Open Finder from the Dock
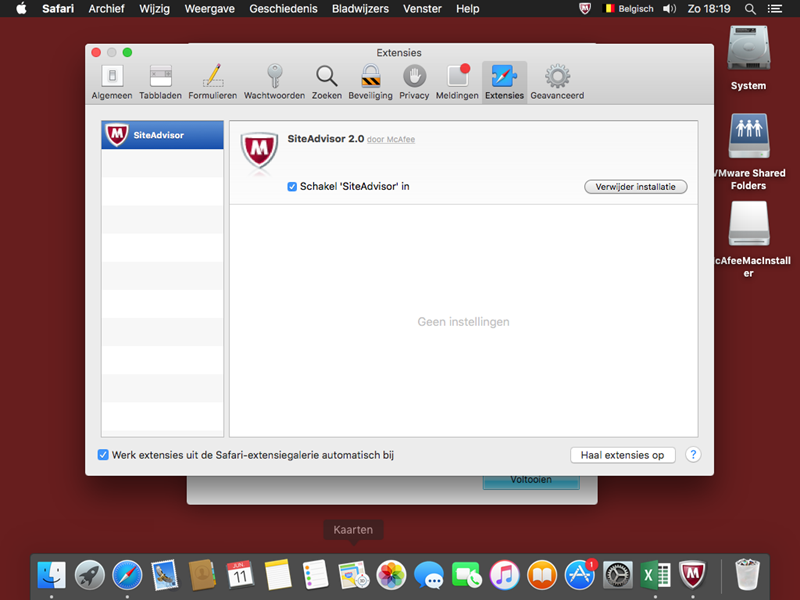This screenshot has width=800, height=600. [52, 574]
